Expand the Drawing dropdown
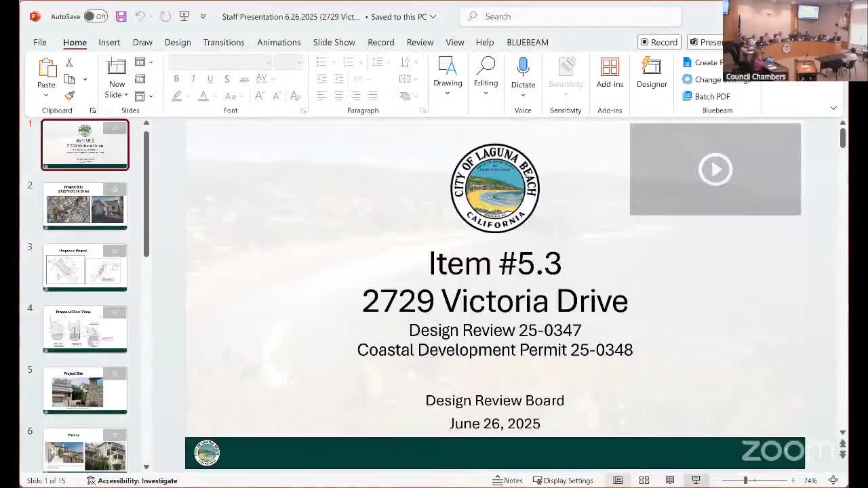The width and height of the screenshot is (868, 488). pos(448,93)
